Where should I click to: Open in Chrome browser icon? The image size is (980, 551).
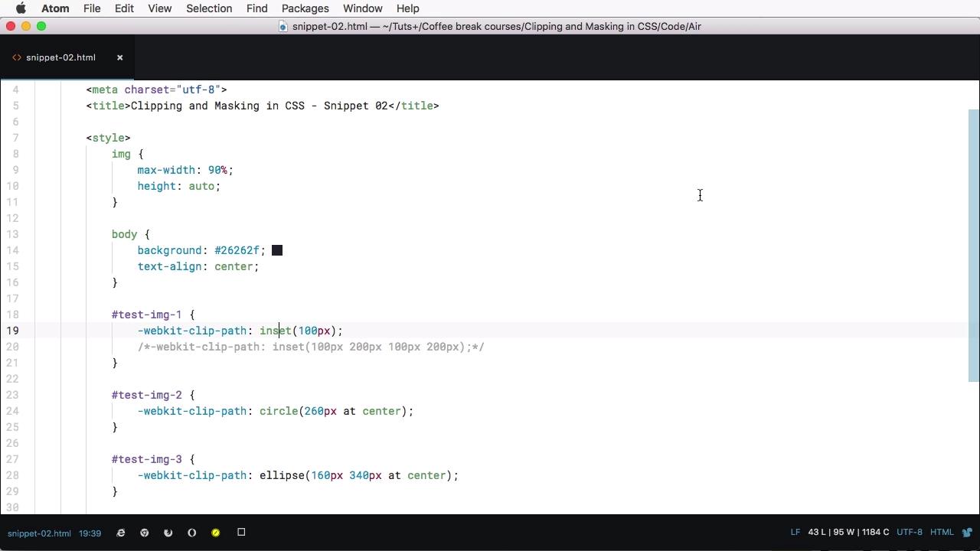tap(144, 533)
